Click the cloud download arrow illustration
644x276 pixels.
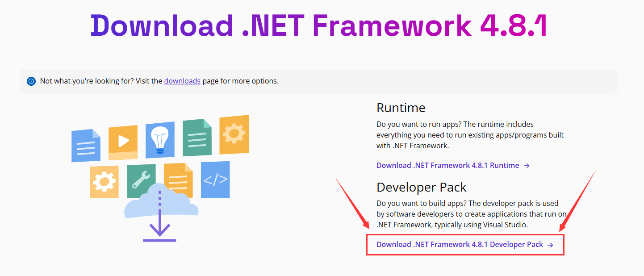[160, 213]
